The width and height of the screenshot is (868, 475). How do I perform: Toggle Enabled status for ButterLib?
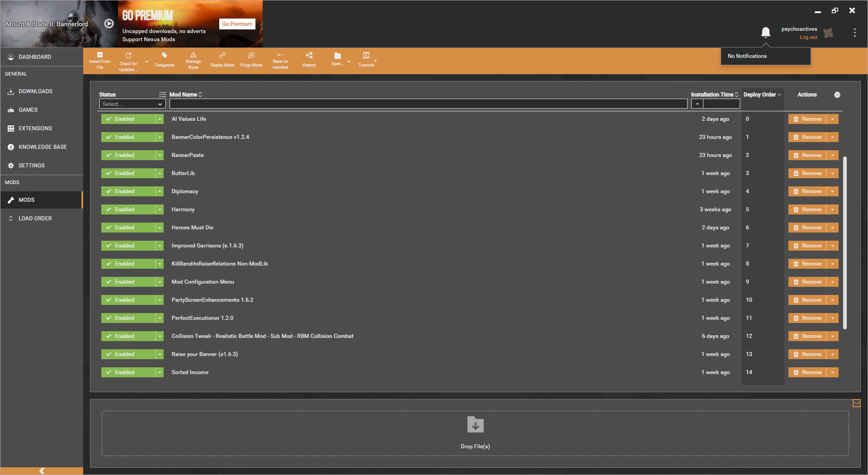click(128, 173)
